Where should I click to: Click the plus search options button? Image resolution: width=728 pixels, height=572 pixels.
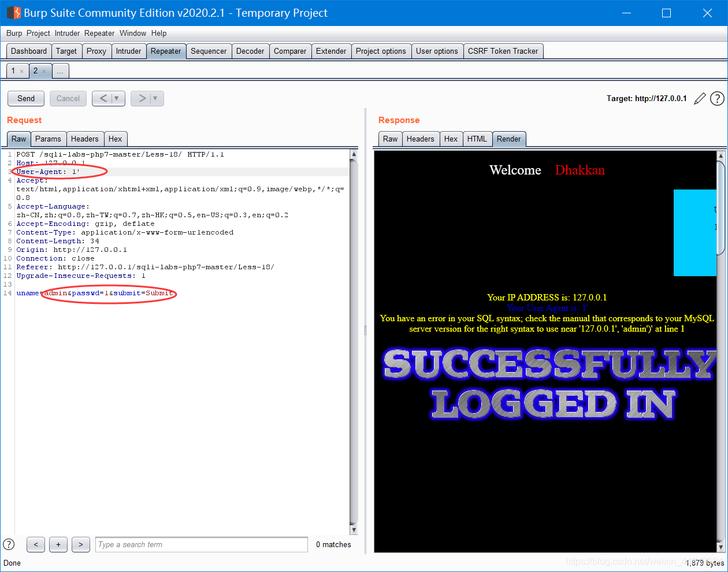coord(58,544)
